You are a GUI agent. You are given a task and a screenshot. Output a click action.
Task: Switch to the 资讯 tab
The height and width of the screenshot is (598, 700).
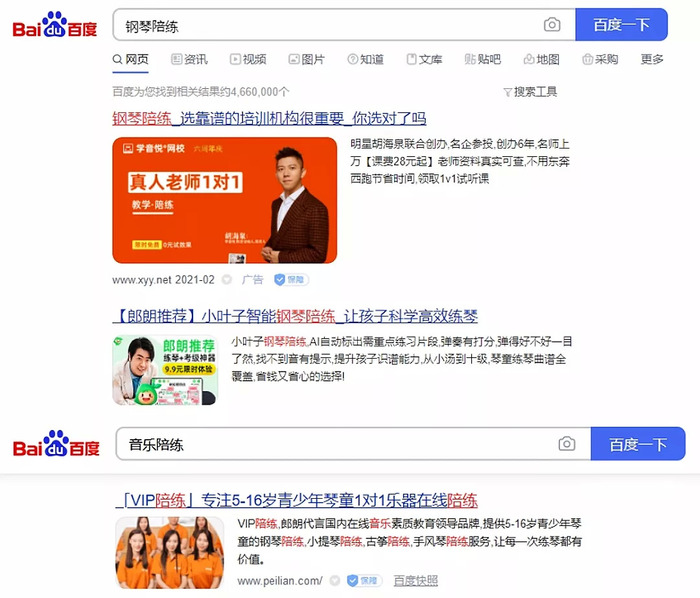(x=189, y=59)
